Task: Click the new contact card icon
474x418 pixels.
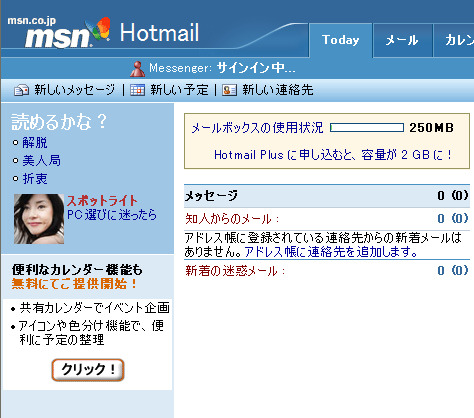Action: point(229,90)
